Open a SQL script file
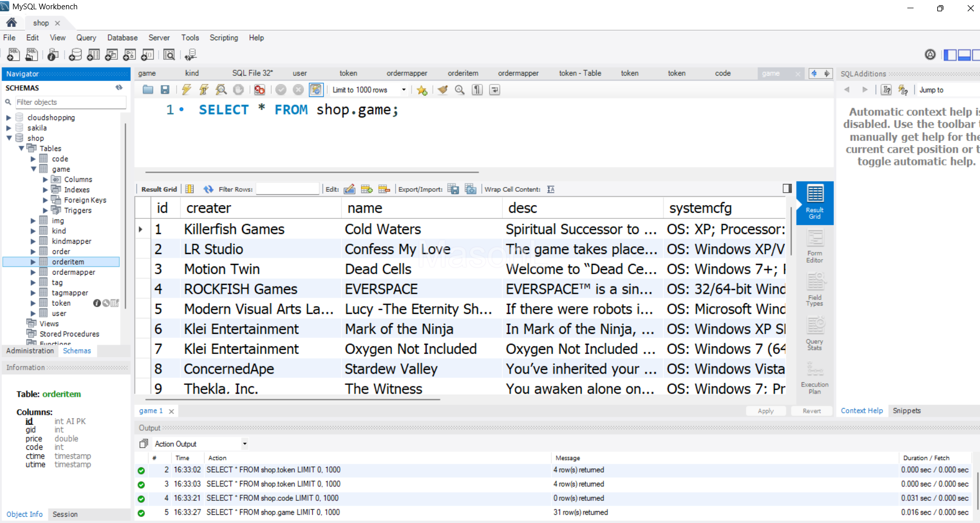This screenshot has height=523, width=980. [x=148, y=90]
